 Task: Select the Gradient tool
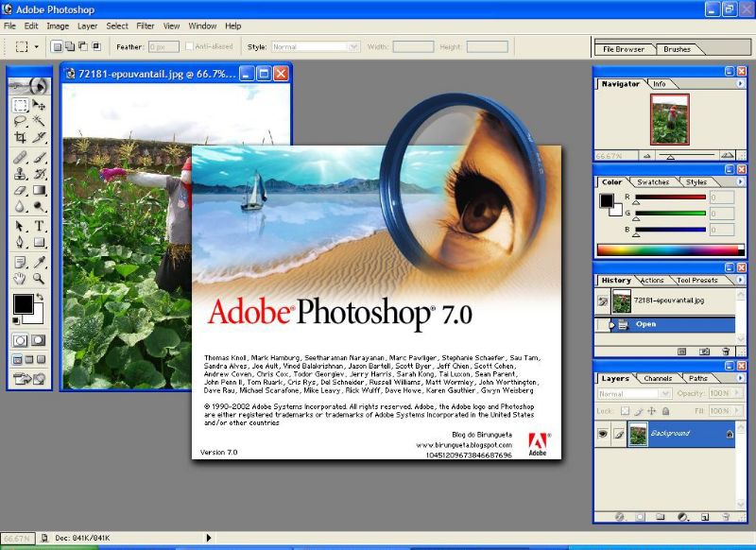(39, 190)
